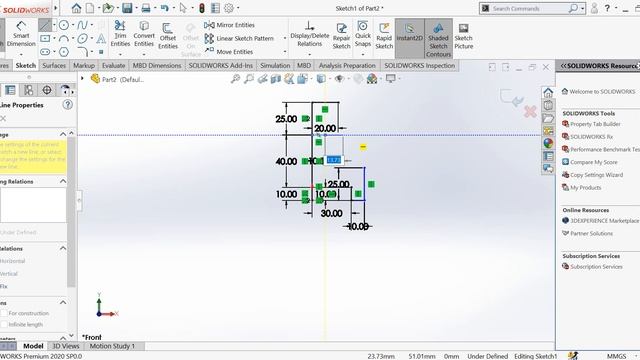Switch to the ConfigurationManager panel tab
Image resolution: width=640 pixels, height=360 pixels.
pyautogui.click(x=29, y=90)
